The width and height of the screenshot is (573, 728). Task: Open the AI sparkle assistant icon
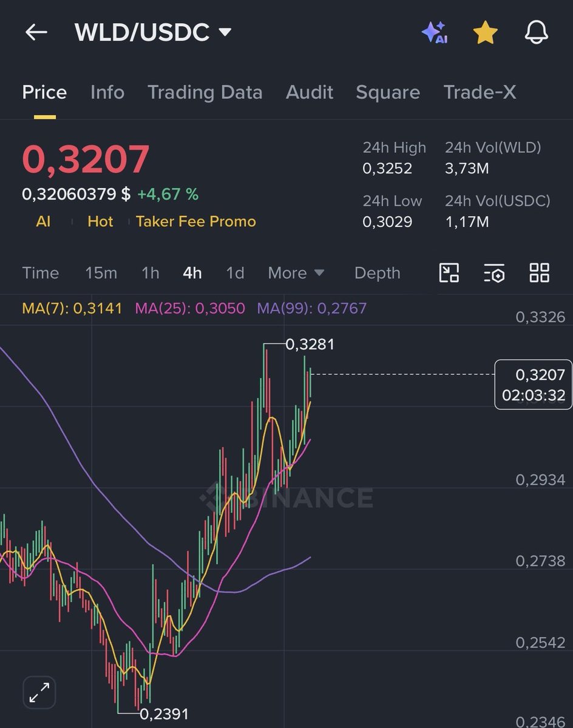[434, 32]
